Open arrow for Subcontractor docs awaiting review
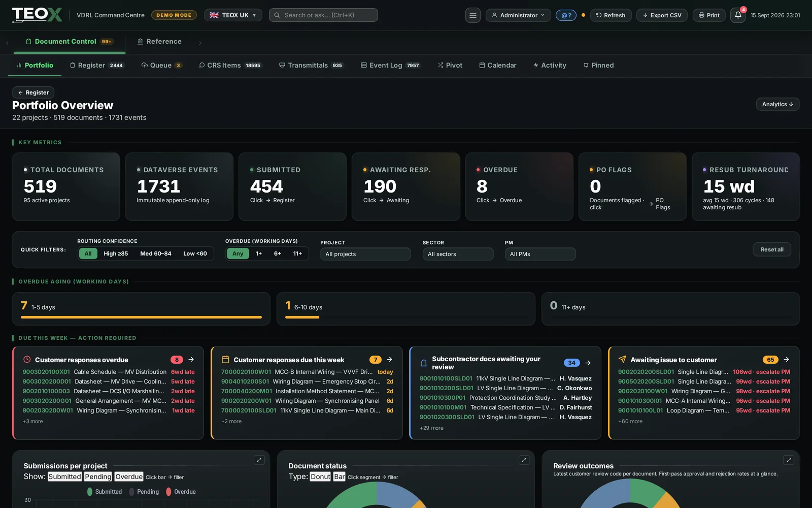This screenshot has width=812, height=508. pos(588,363)
